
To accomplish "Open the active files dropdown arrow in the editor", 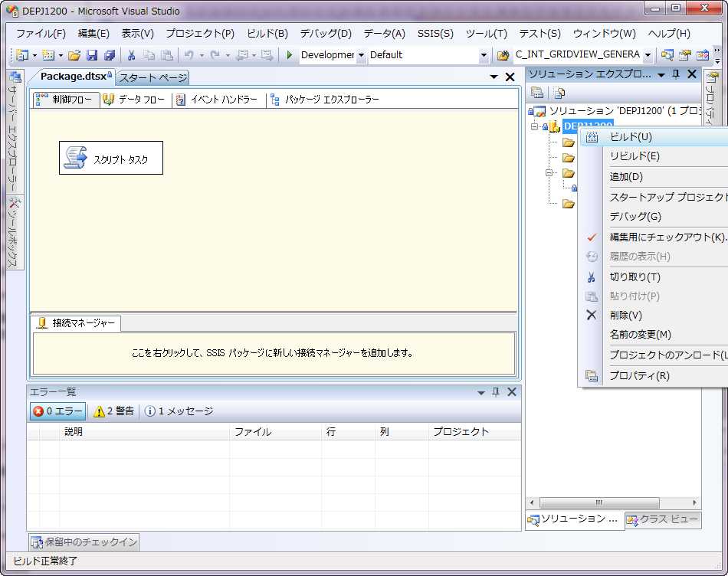I will pos(494,77).
